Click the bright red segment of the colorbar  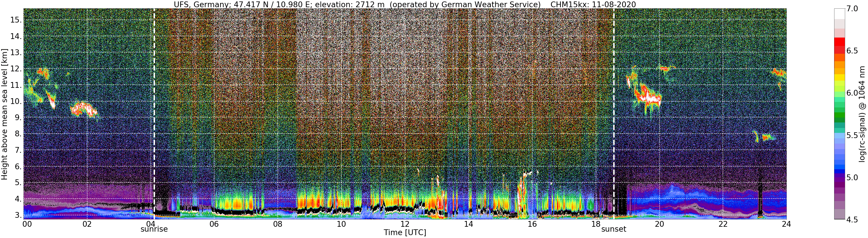pos(839,42)
